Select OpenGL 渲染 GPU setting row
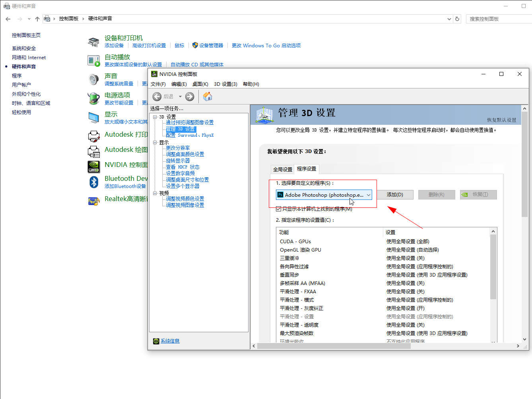The height and width of the screenshot is (399, 532). 383,250
